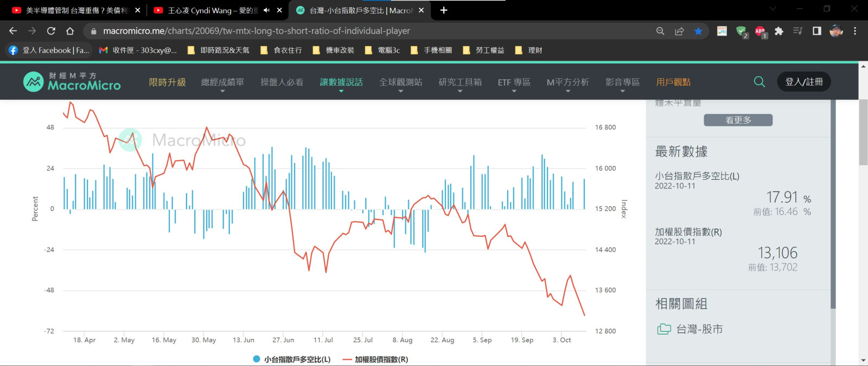
Task: Expand the 全球觀測站 dropdown menu
Action: [400, 83]
